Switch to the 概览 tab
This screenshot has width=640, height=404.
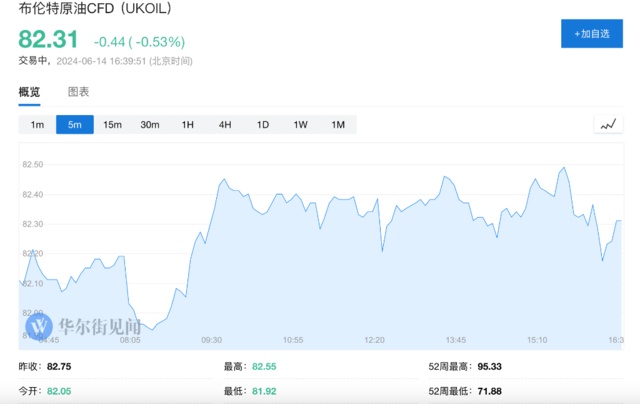pos(30,92)
